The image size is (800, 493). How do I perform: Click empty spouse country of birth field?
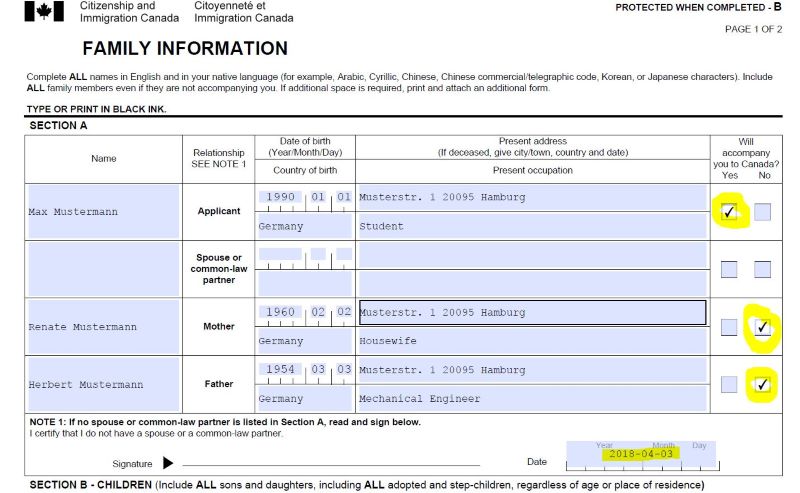[305, 283]
